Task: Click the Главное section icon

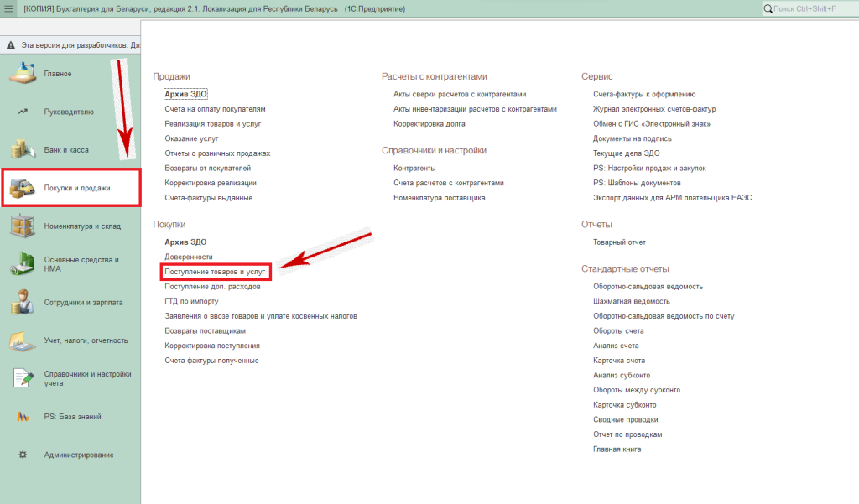Action: pos(23,73)
